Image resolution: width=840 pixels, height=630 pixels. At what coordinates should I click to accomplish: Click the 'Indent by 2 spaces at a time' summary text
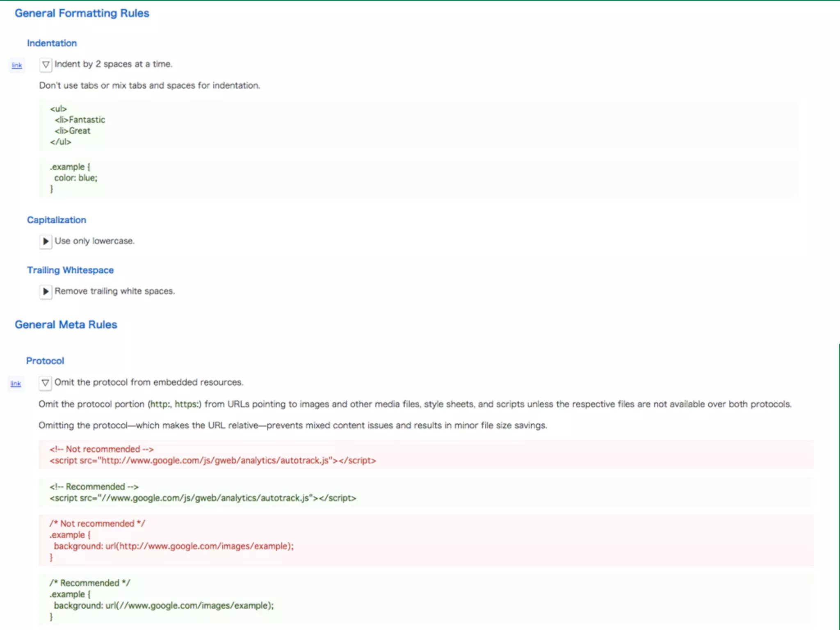tap(113, 64)
